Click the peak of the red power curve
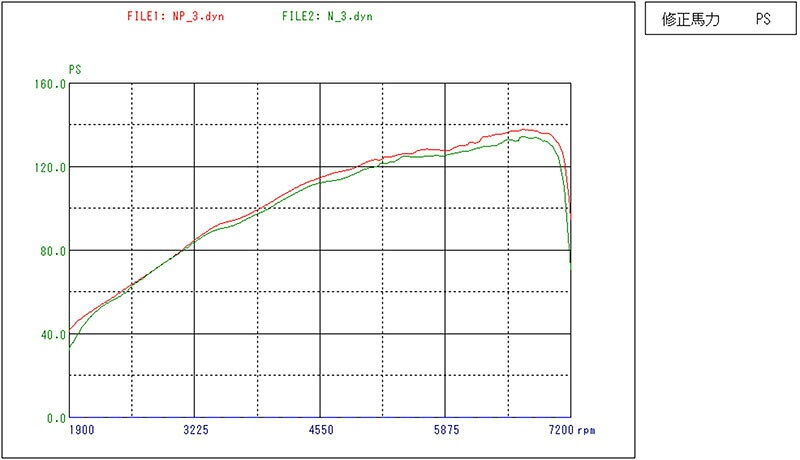 [x=524, y=129]
